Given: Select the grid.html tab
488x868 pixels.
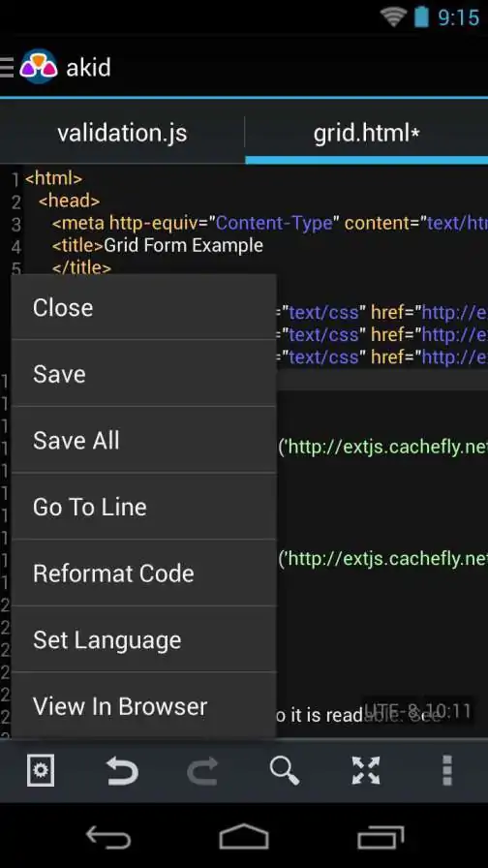Looking at the screenshot, I should tap(366, 134).
